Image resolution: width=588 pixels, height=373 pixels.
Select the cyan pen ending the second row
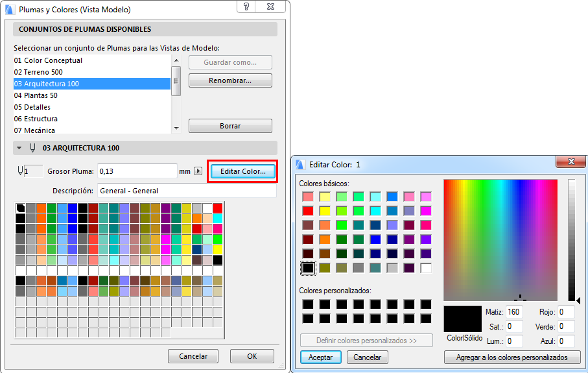tap(217, 219)
